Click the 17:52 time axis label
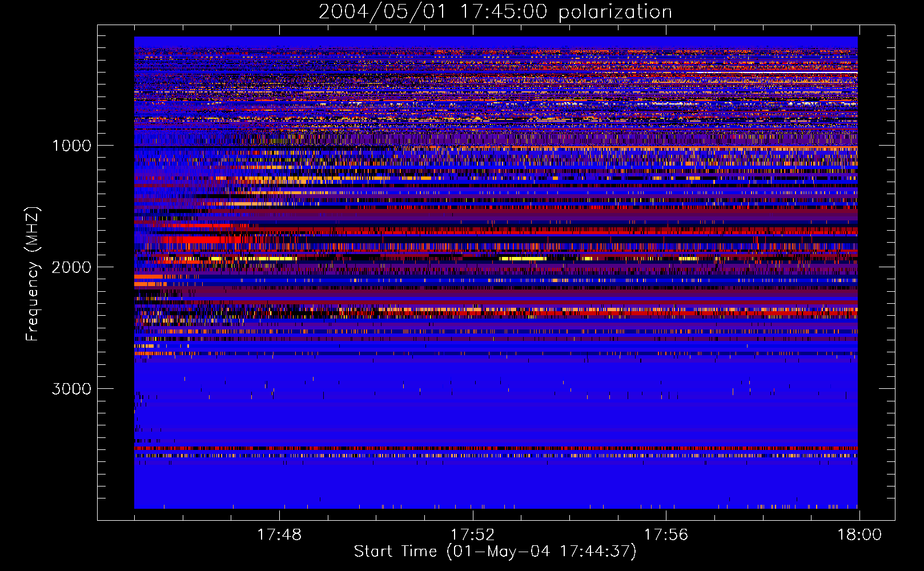Viewport: 924px width, 571px height. tap(472, 535)
